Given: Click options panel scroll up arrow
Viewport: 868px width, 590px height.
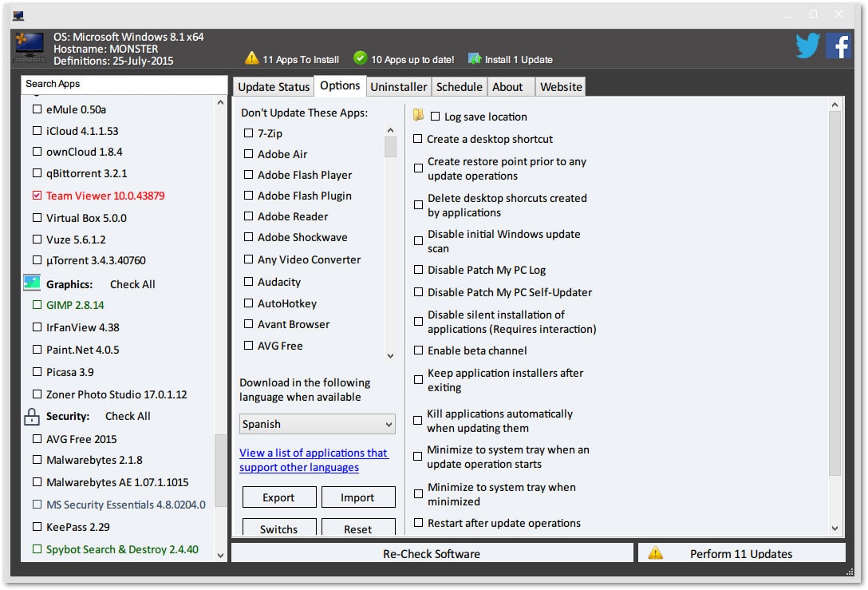Looking at the screenshot, I should click(x=834, y=104).
